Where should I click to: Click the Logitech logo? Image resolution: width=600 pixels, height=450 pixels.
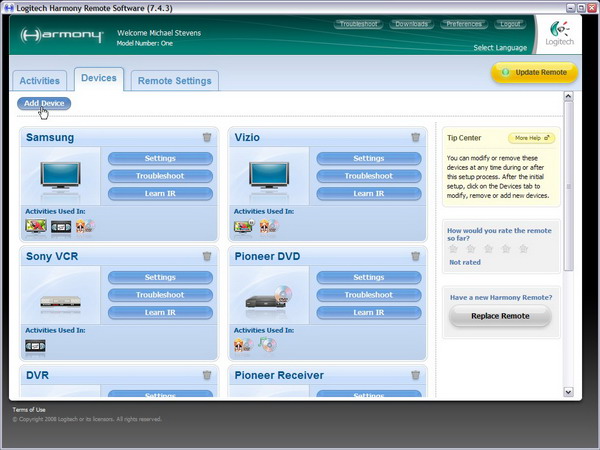pyautogui.click(x=559, y=34)
